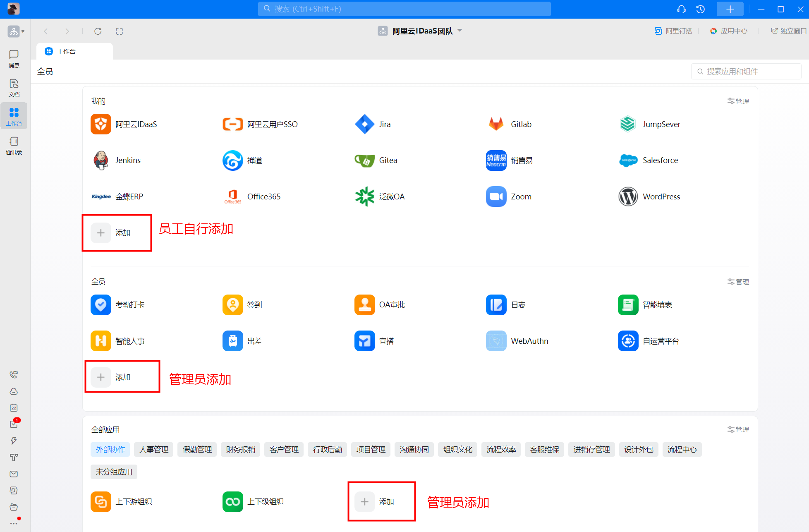Screen dimensions: 809x532
Task: Toggle fullscreen view icon in toolbar
Action: click(x=119, y=31)
